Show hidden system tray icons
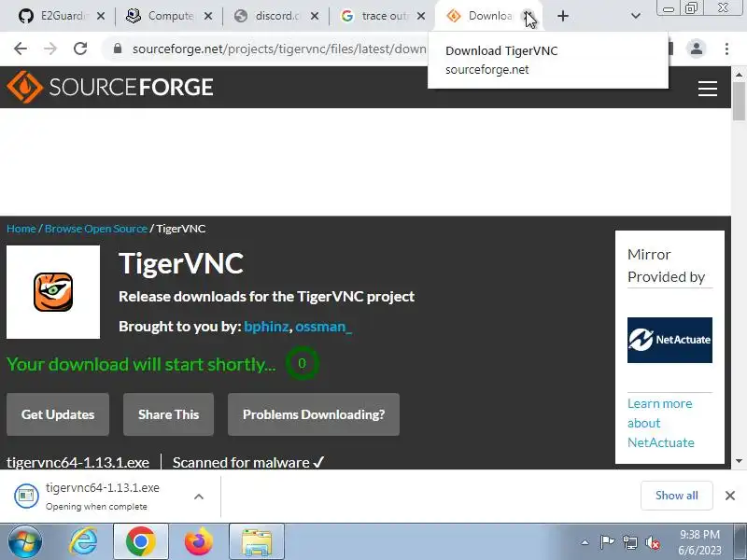Image resolution: width=747 pixels, height=560 pixels. (585, 542)
